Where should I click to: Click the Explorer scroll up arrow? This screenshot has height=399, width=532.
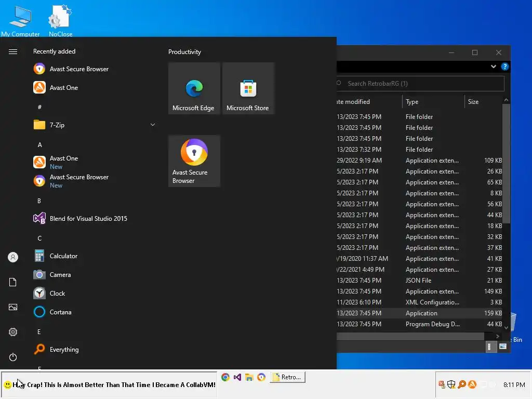pyautogui.click(x=506, y=100)
